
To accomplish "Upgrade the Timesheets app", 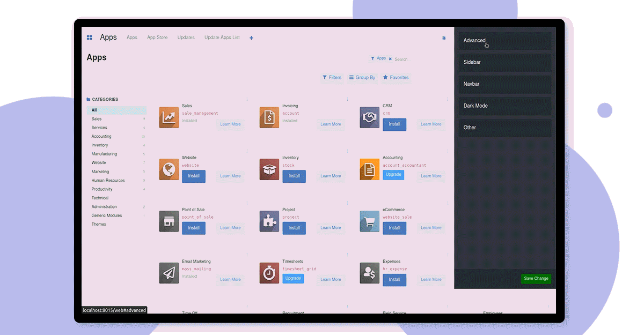I will coord(293,279).
